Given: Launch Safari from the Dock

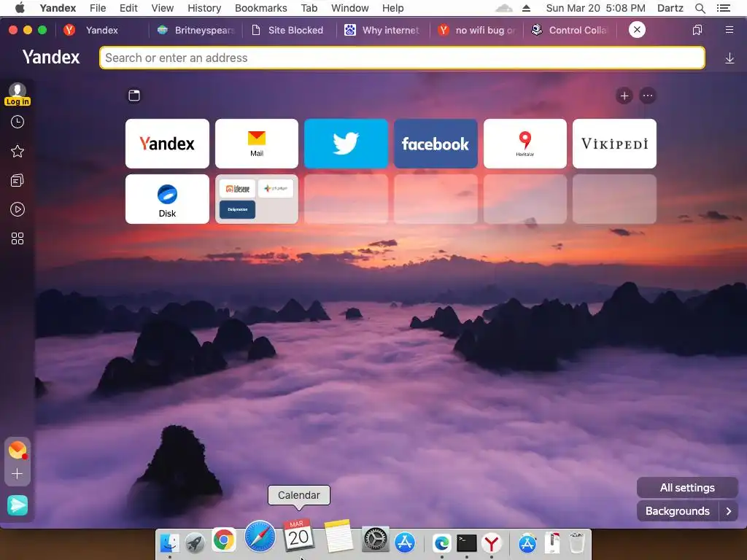Looking at the screenshot, I should (x=260, y=536).
